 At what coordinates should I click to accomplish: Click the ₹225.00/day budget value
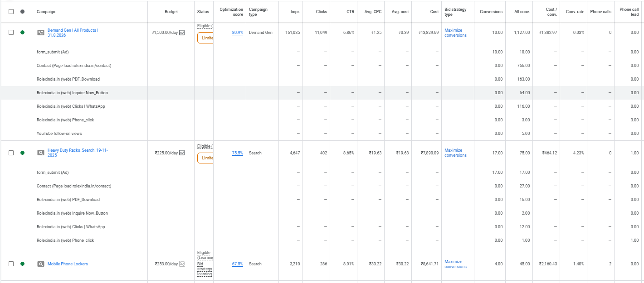tap(166, 153)
